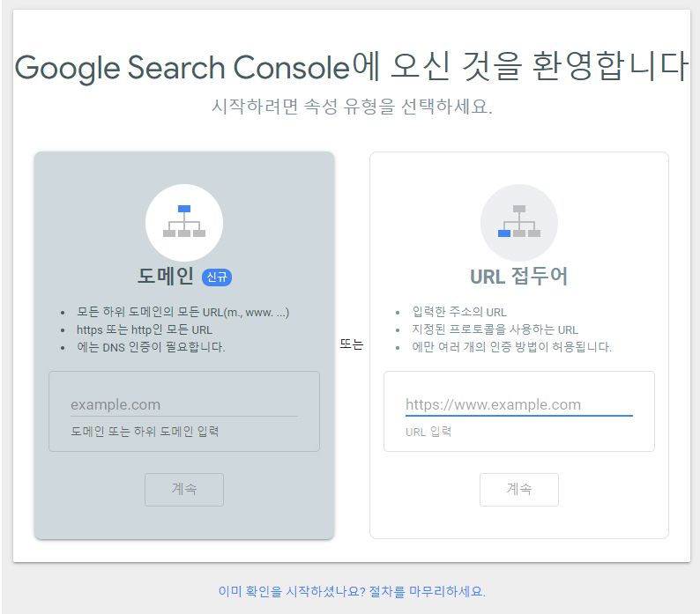Screen dimensions: 700x614
Task: Click the text '에는 DNS 인증이 필요합니다.'
Action: [151, 347]
